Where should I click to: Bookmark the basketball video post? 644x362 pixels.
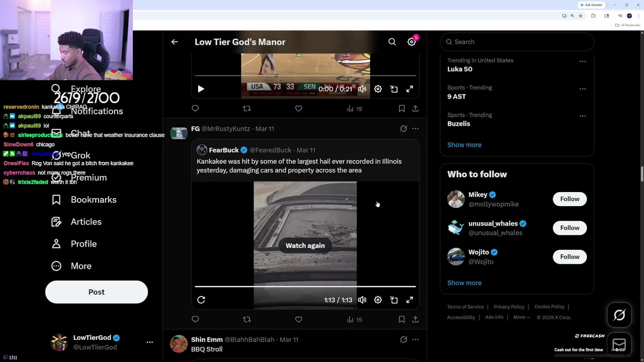401,109
